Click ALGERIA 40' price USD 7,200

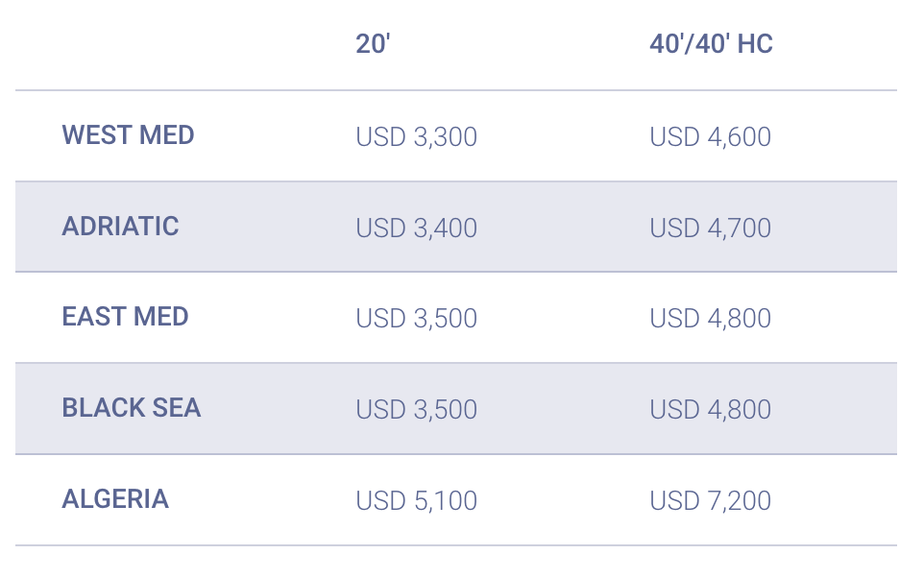(710, 501)
